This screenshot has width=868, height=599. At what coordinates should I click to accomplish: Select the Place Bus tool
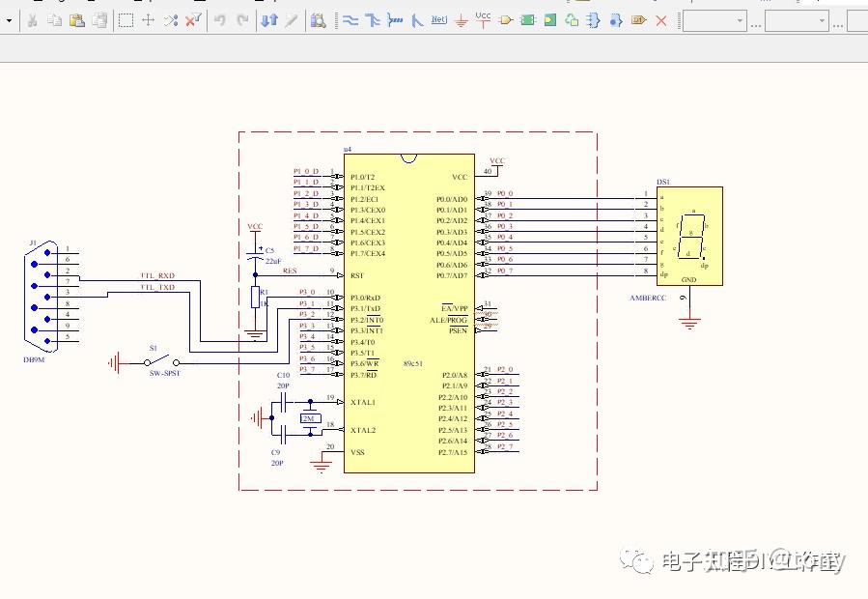tap(372, 19)
